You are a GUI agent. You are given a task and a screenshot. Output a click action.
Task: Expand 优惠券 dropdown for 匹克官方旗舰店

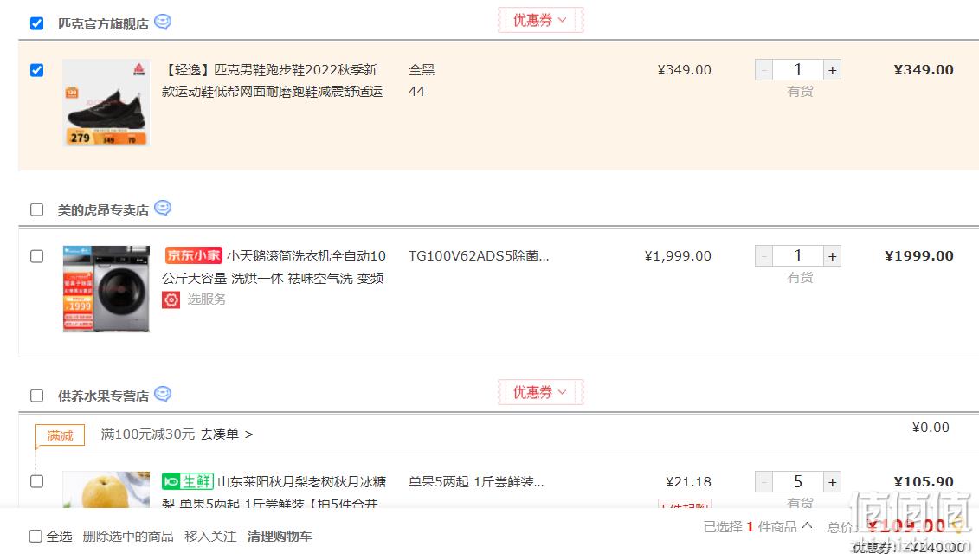point(540,20)
